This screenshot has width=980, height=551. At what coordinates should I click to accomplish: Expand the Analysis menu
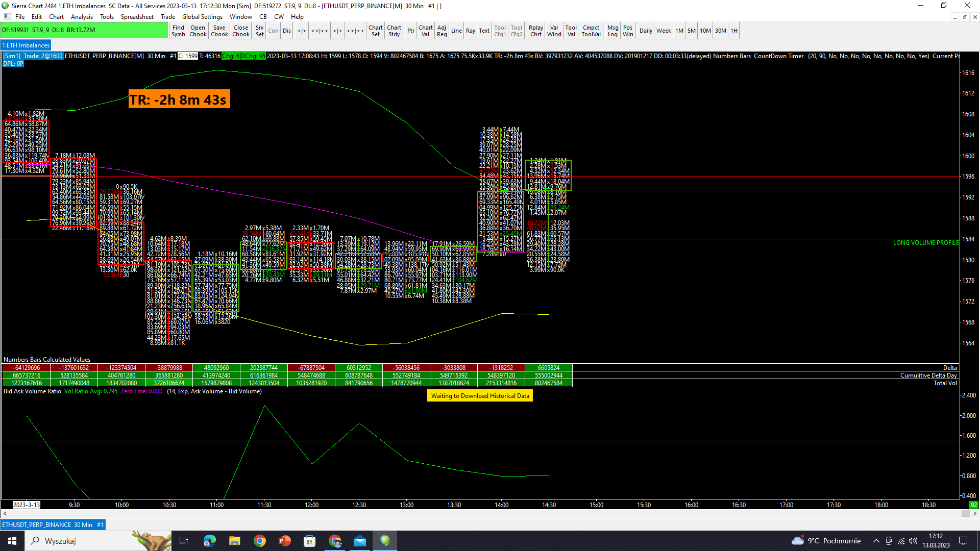point(82,17)
